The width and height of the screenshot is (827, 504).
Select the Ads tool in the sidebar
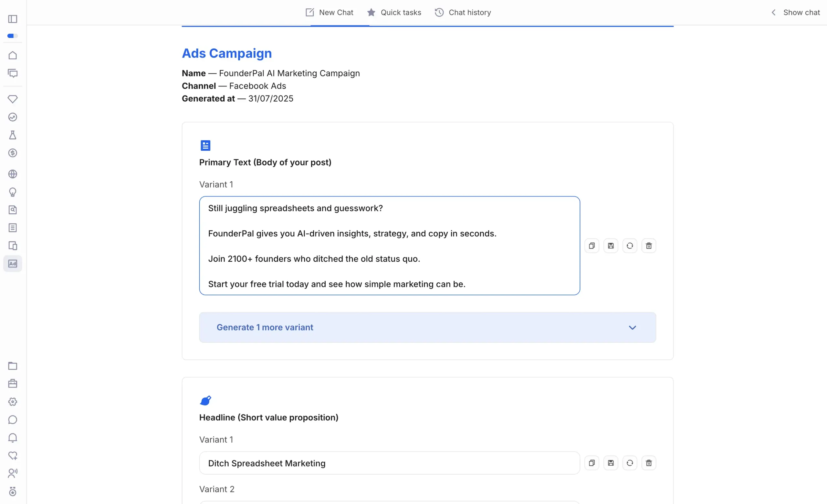tap(12, 264)
